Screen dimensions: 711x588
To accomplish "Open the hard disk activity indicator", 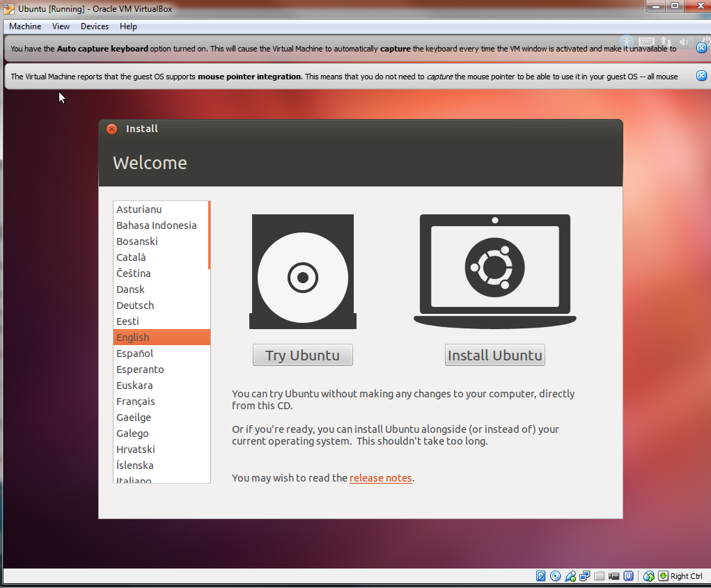I will tap(540, 575).
